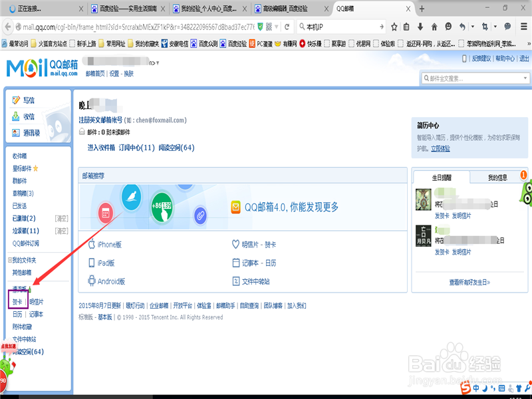Reload the page with the refresh icon
532x399 pixels.
click(x=287, y=27)
